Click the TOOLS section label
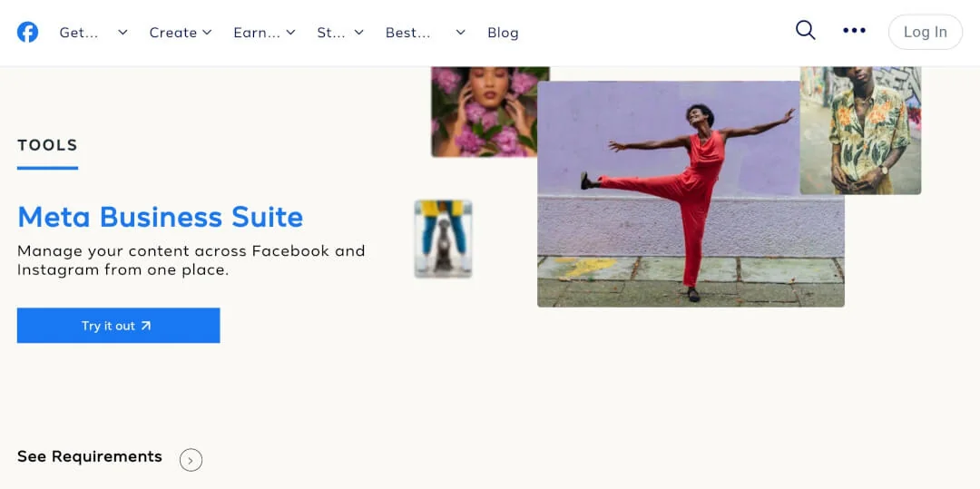This screenshot has width=980, height=489. tap(47, 145)
